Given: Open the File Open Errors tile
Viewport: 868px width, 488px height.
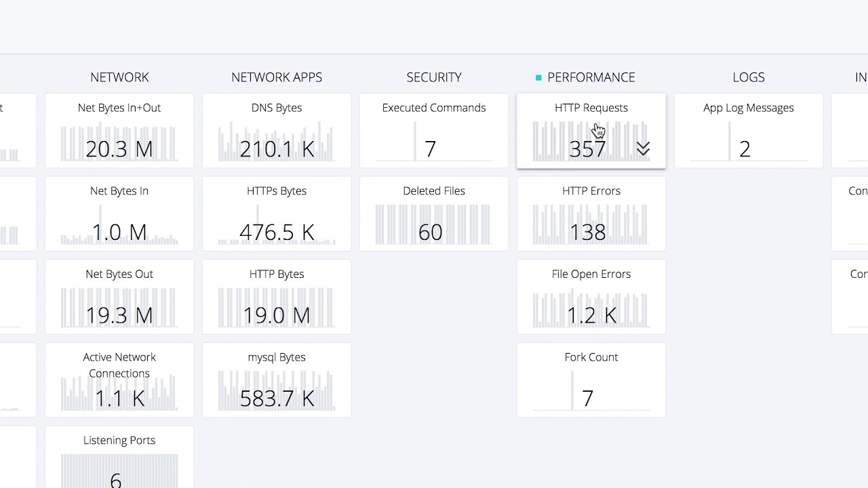Looking at the screenshot, I should 591,297.
